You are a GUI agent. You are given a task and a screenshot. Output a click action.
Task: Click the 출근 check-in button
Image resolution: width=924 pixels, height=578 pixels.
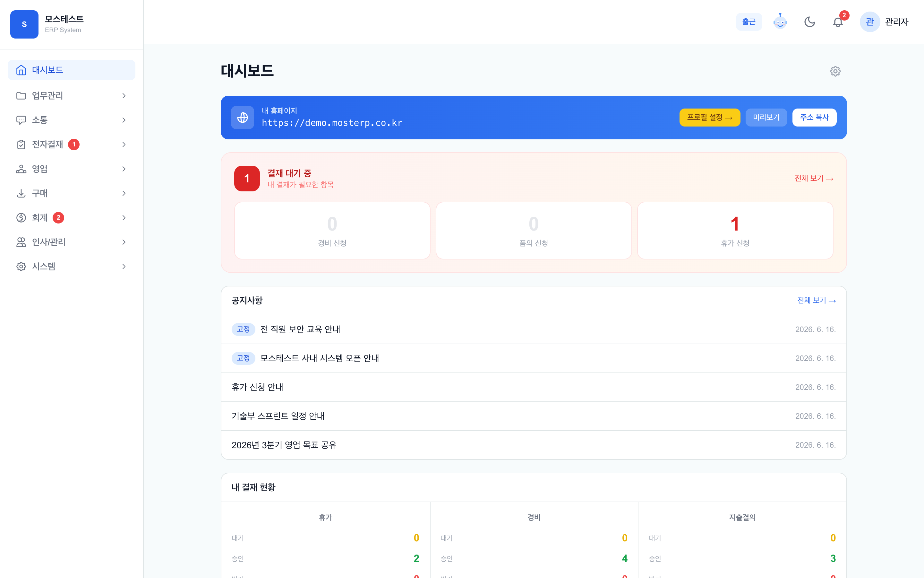point(749,22)
